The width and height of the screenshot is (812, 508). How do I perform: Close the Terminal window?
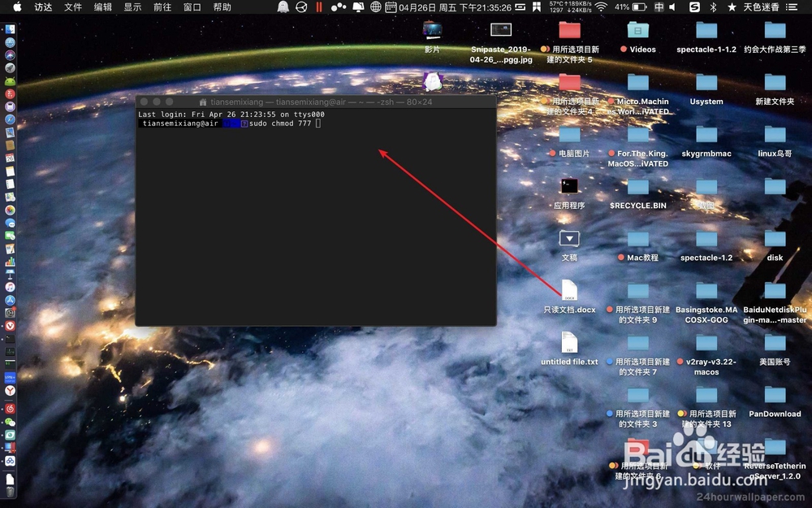pos(144,102)
